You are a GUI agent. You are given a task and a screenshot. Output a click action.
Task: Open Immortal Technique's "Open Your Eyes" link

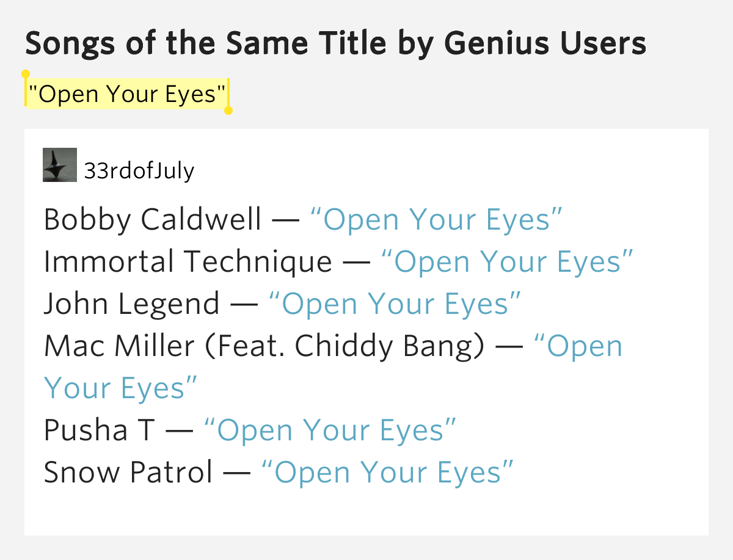coord(507,261)
